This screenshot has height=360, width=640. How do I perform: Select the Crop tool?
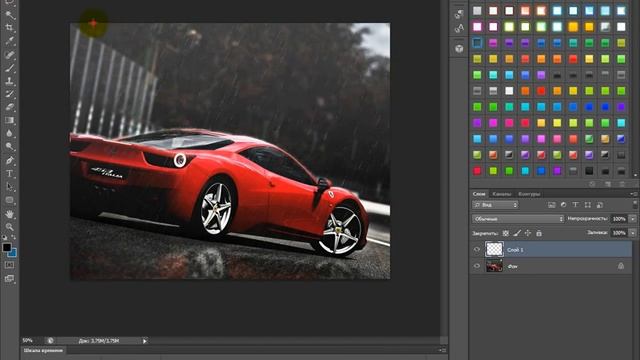tap(10, 28)
